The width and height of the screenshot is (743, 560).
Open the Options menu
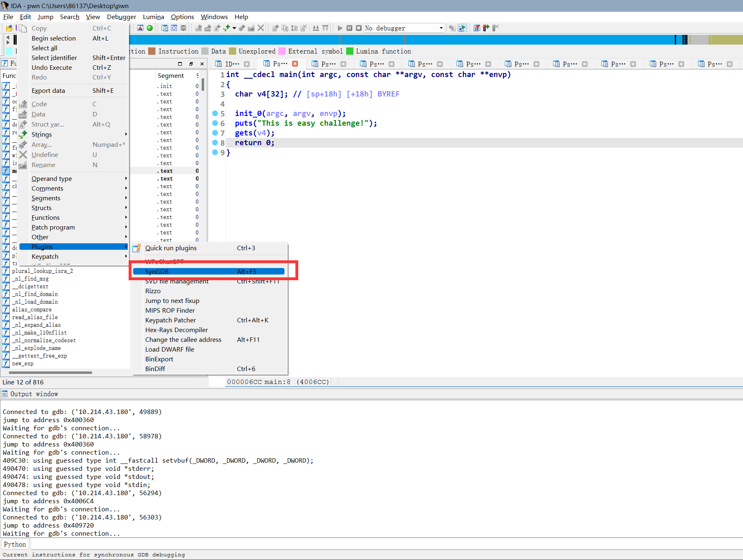click(x=182, y=17)
